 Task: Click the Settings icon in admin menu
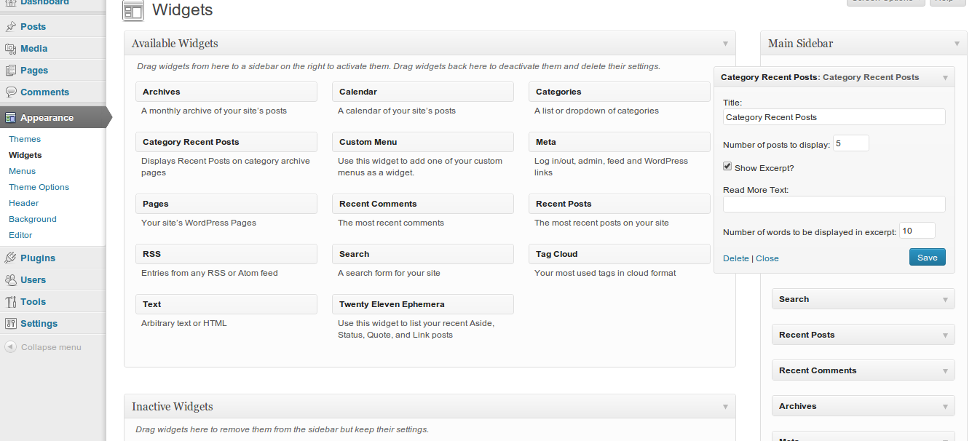click(10, 324)
